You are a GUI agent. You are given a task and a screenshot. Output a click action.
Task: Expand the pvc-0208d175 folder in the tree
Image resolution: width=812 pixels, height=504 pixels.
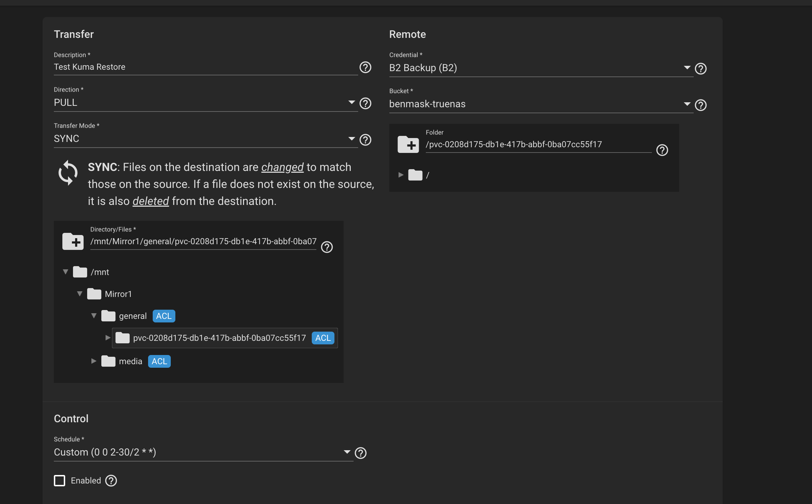(107, 338)
